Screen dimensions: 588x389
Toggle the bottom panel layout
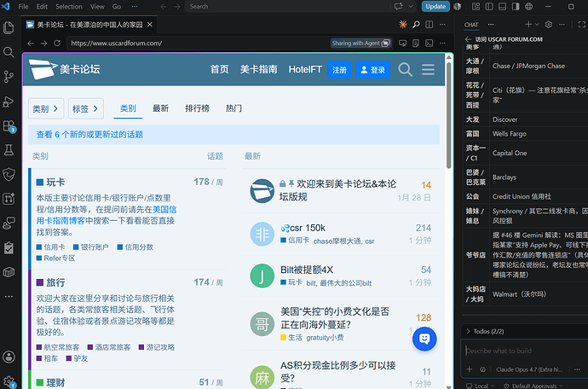[x=502, y=6]
